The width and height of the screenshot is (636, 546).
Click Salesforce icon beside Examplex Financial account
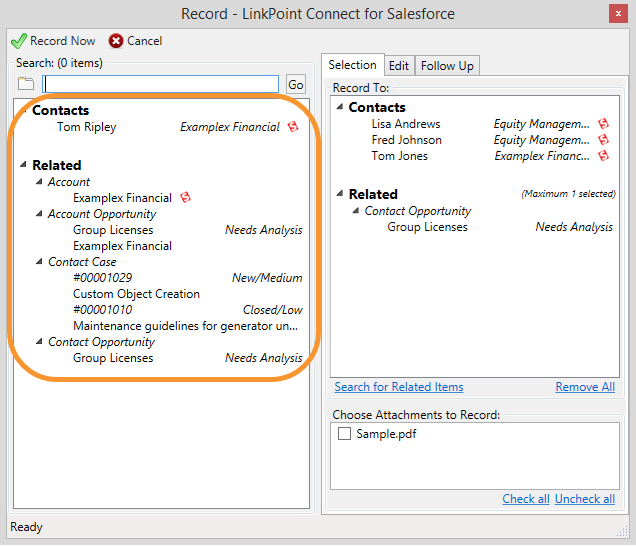point(185,198)
